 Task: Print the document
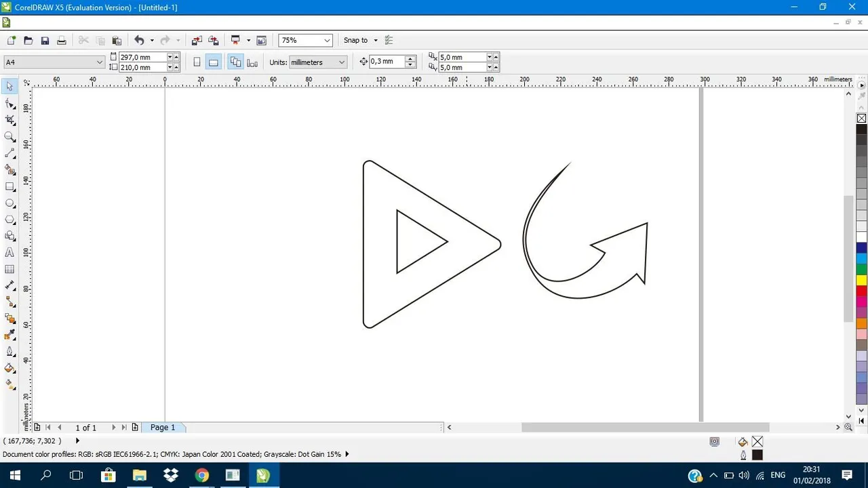point(61,41)
